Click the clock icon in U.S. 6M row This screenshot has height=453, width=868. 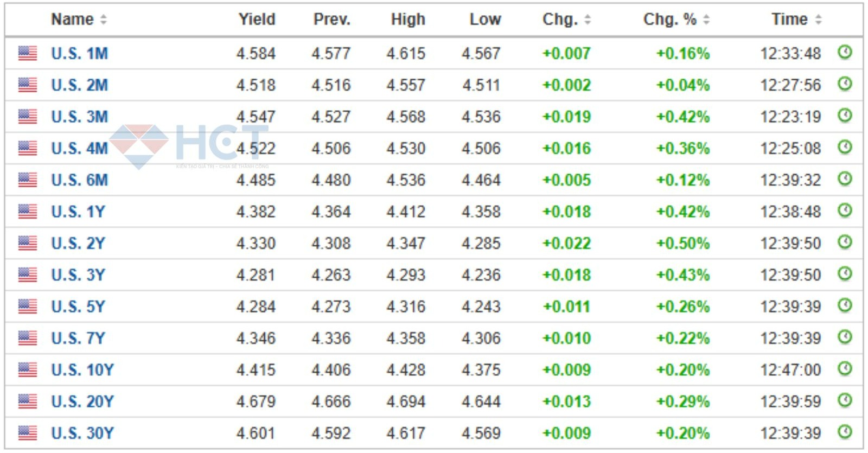(845, 179)
